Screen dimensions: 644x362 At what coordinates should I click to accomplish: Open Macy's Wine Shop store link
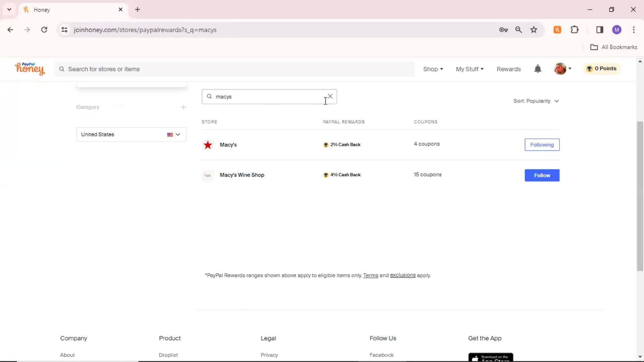(x=242, y=175)
